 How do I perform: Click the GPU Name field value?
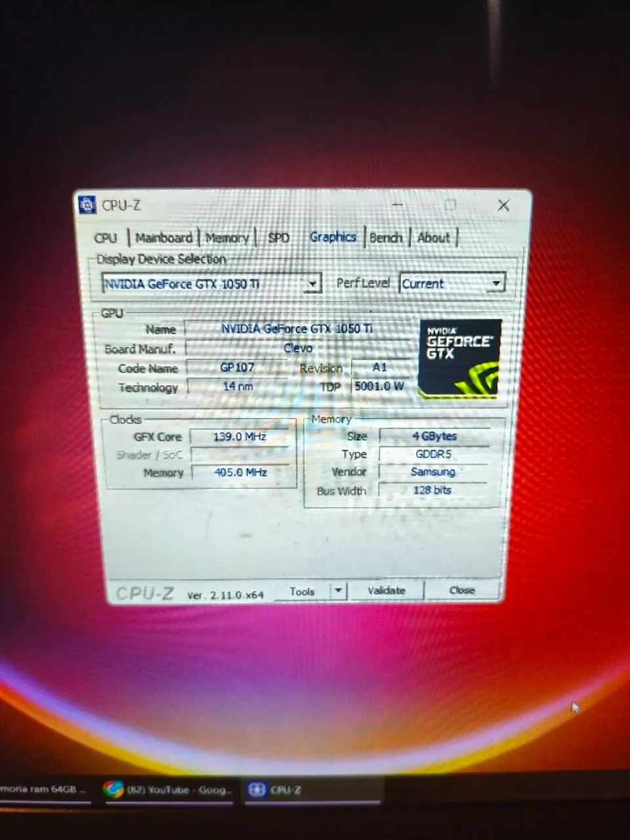[297, 329]
